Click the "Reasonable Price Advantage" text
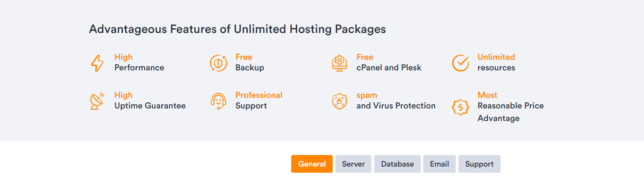This screenshot has width=644, height=188. (510, 112)
